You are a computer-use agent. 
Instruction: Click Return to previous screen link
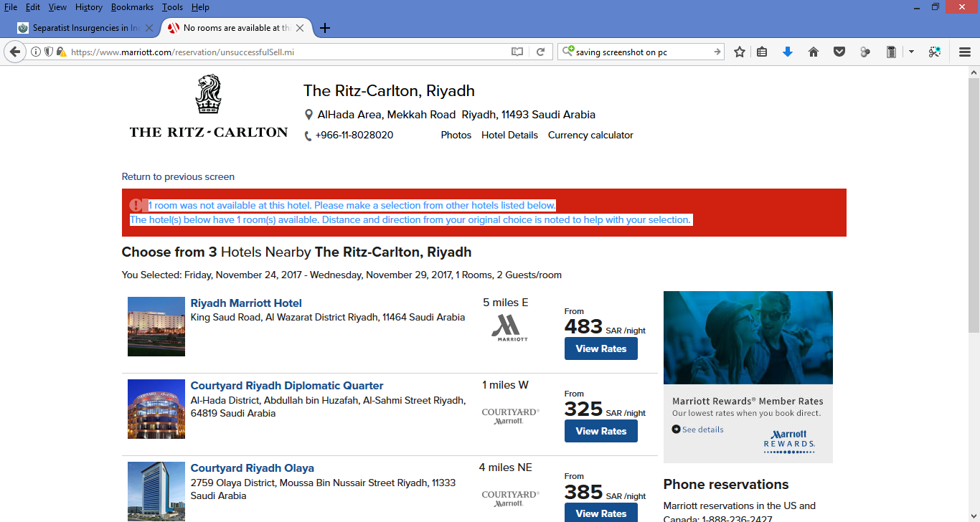coord(178,176)
